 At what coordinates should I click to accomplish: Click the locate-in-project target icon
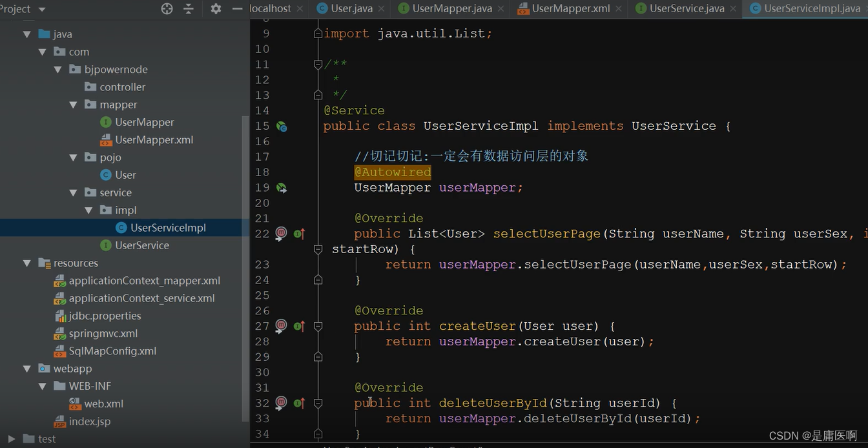[x=167, y=8]
